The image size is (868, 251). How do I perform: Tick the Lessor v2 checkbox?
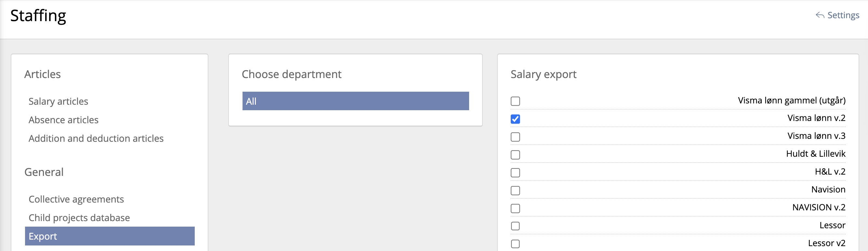515,244
